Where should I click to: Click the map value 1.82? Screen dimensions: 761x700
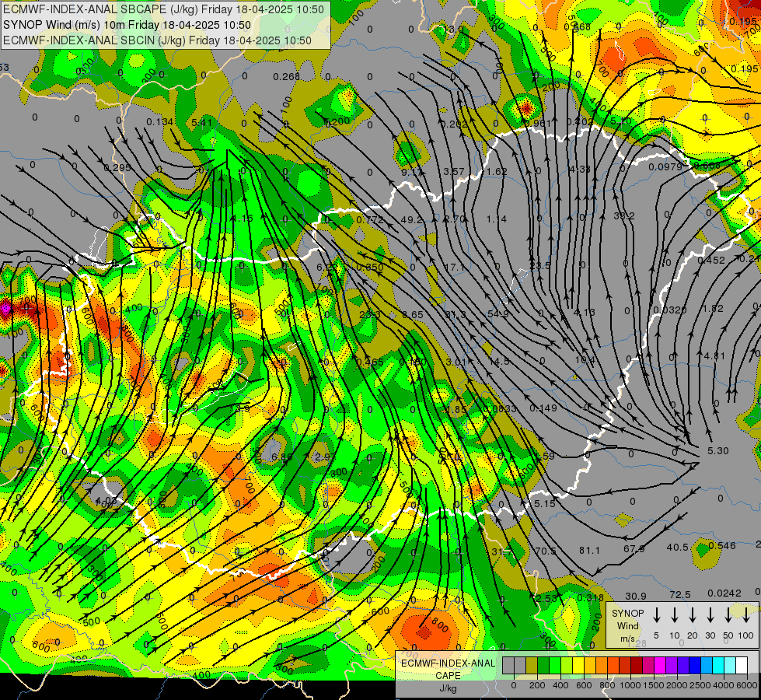tap(713, 309)
